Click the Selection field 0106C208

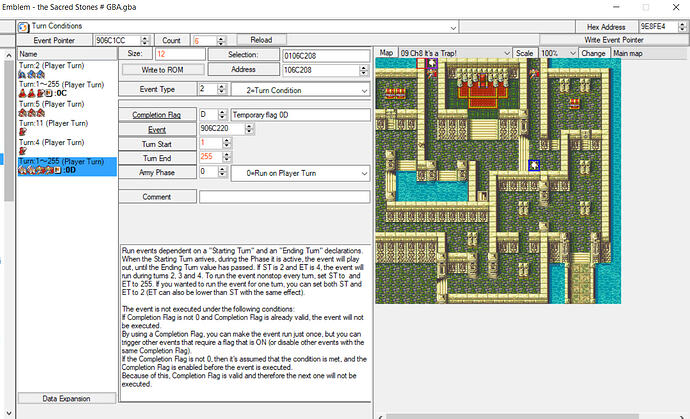[326, 55]
